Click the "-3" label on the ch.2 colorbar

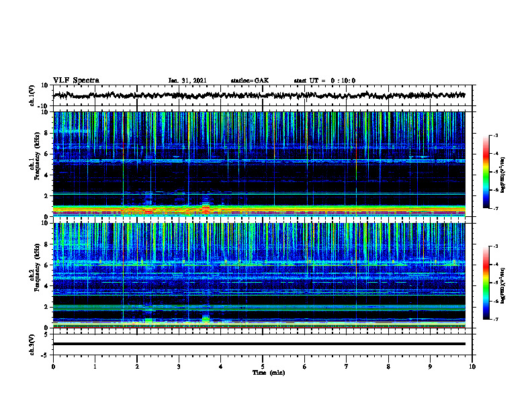click(x=496, y=246)
